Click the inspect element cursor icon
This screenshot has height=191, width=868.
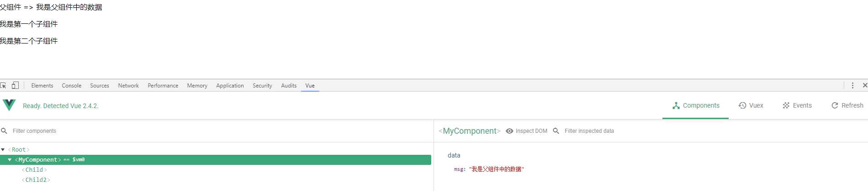point(3,85)
